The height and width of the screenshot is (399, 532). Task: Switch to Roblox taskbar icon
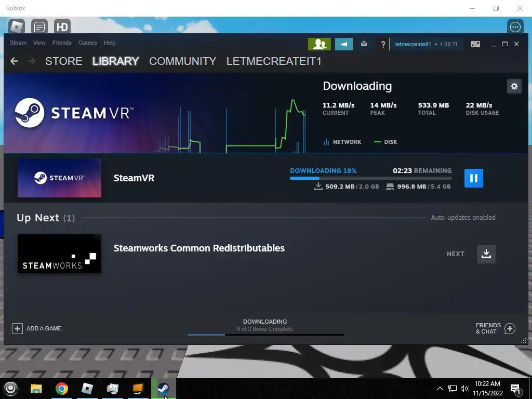pos(87,389)
